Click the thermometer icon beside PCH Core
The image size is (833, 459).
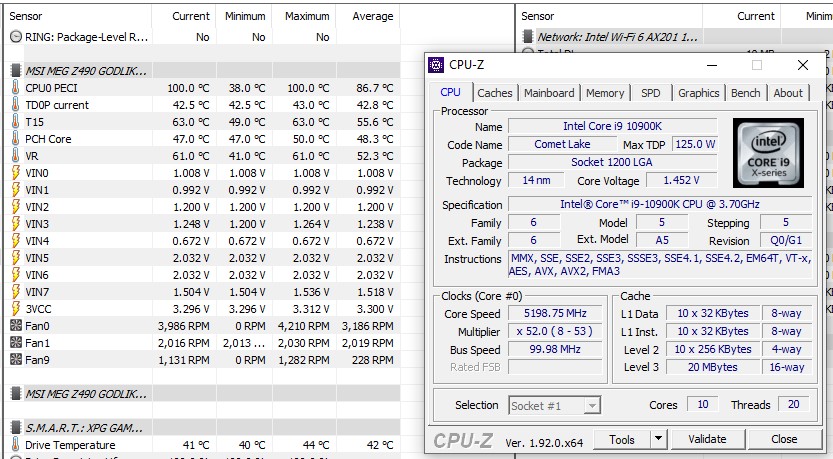click(x=16, y=139)
